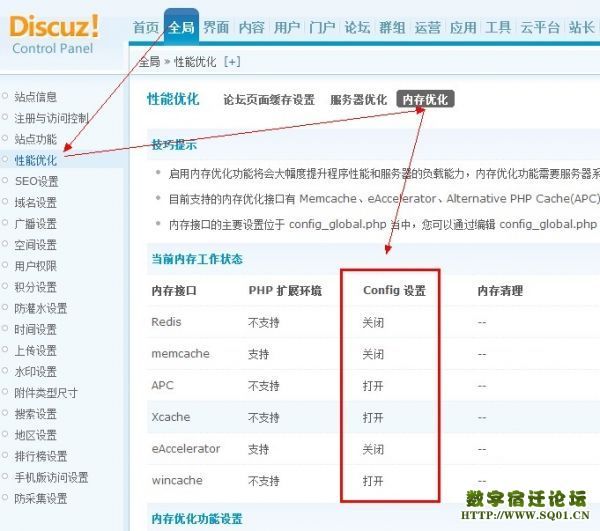The width and height of the screenshot is (600, 531).
Task: Select the 内存优化 tab
Action: point(425,99)
